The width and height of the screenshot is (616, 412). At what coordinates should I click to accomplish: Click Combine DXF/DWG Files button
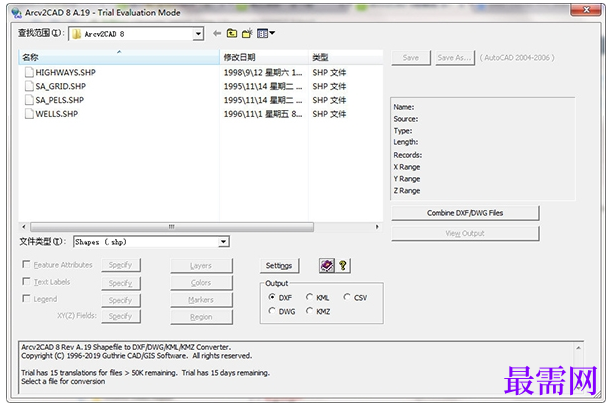(x=465, y=213)
